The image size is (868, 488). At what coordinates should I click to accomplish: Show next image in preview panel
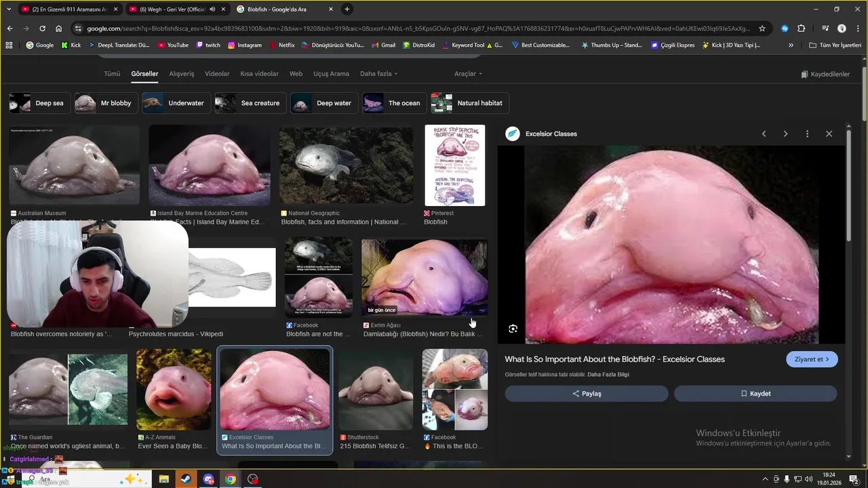click(785, 134)
